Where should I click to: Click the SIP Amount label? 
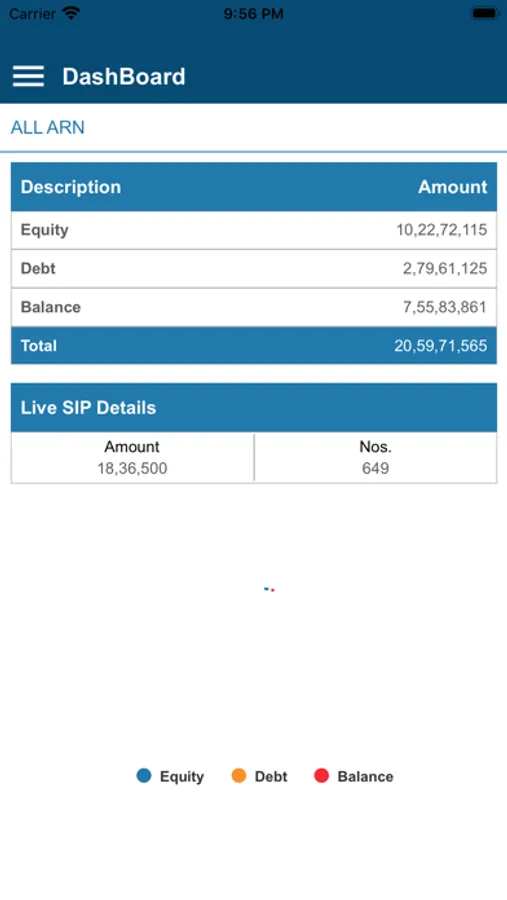tap(132, 447)
